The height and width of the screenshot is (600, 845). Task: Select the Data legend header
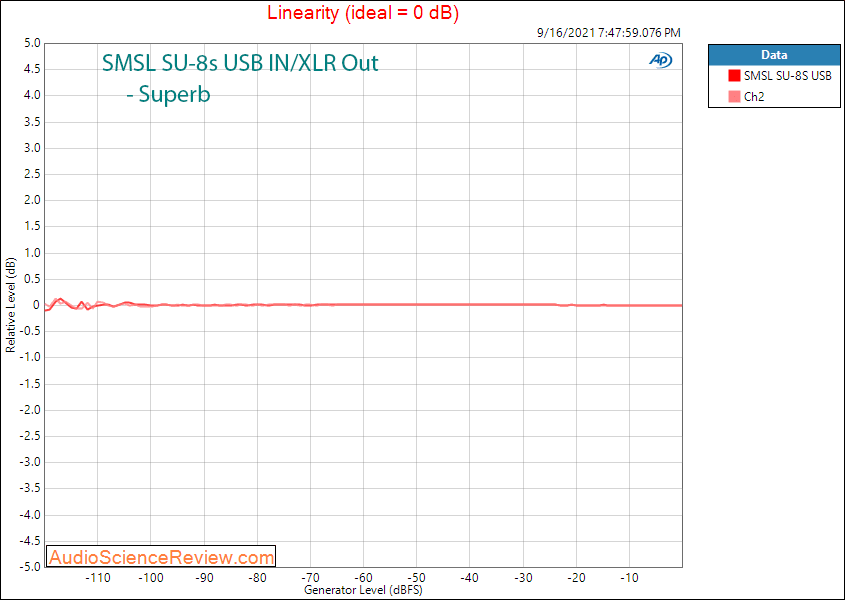coord(774,55)
